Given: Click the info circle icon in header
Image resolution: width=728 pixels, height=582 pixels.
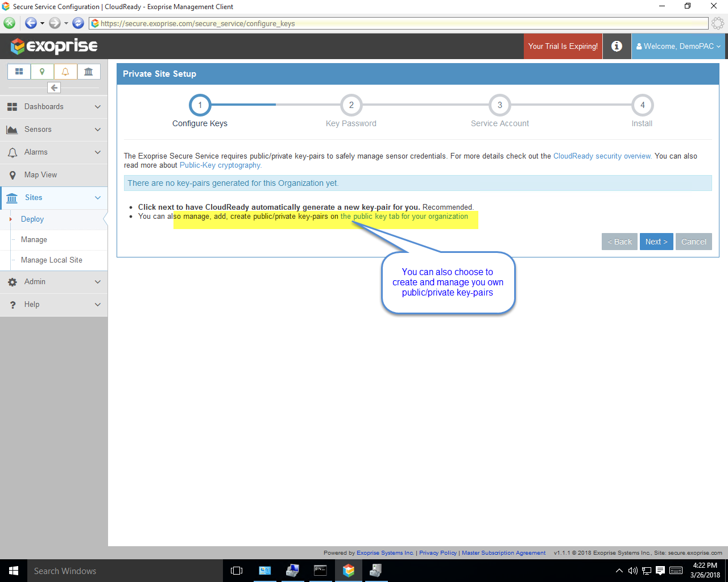Looking at the screenshot, I should pyautogui.click(x=617, y=46).
